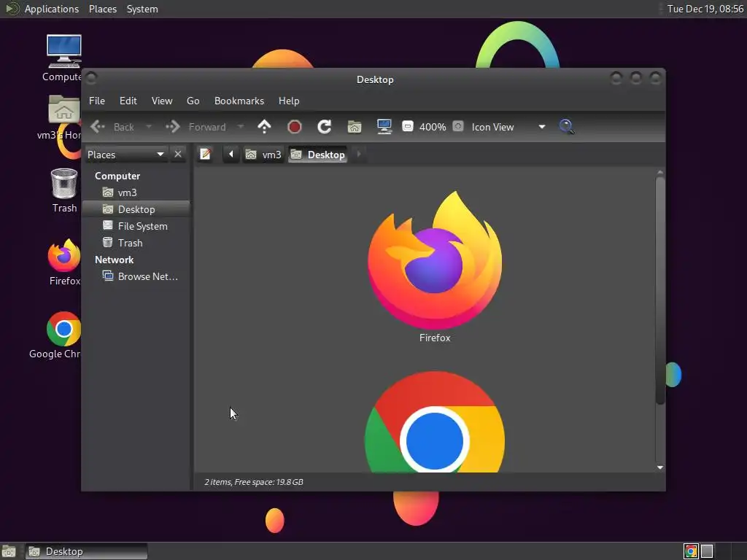Select the vm3 path bar button
This screenshot has height=560, width=747.
click(263, 155)
